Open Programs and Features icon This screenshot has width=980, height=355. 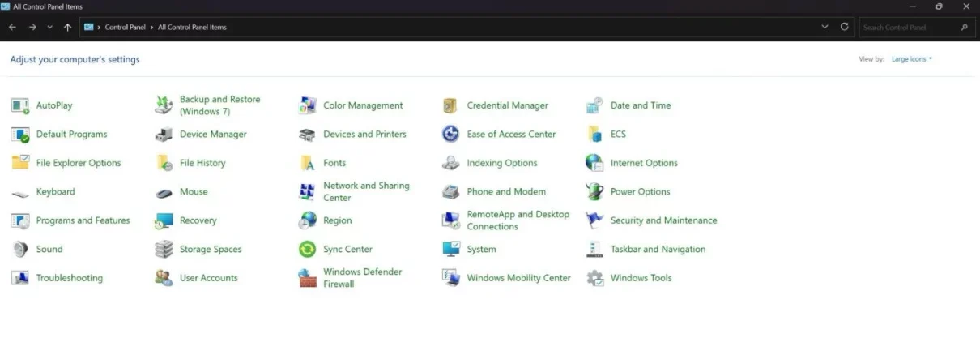[20, 220]
